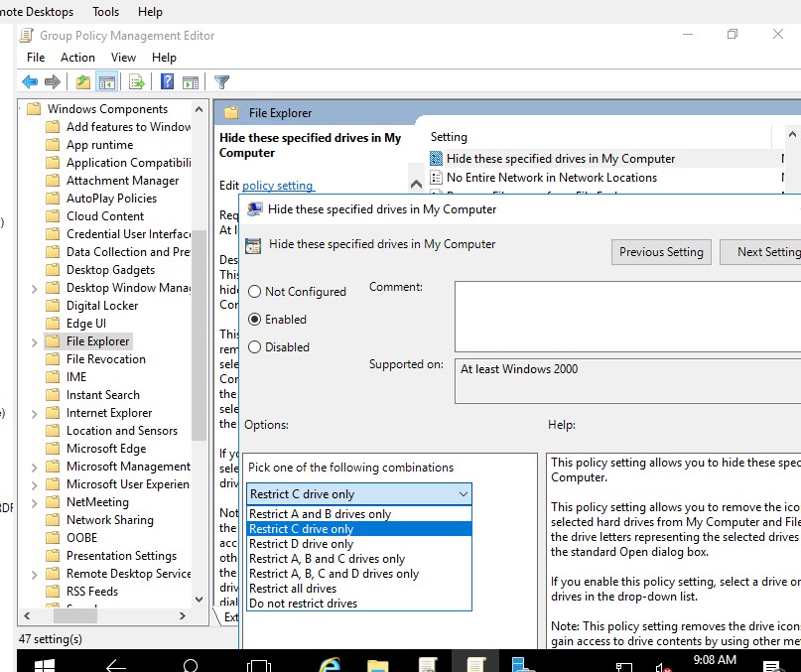Click the Back navigation arrow in toolbar
The width and height of the screenshot is (801, 672).
click(x=30, y=81)
